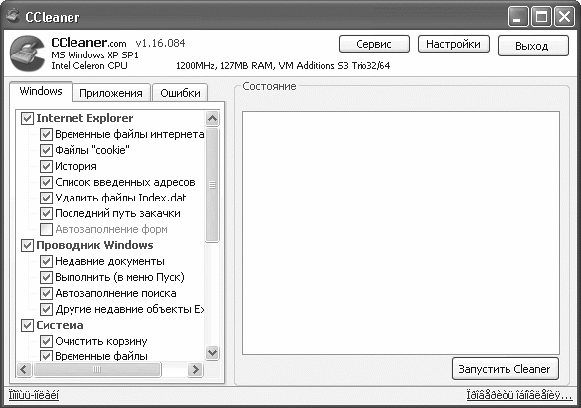Switch to the Приложения tab

[x=111, y=93]
